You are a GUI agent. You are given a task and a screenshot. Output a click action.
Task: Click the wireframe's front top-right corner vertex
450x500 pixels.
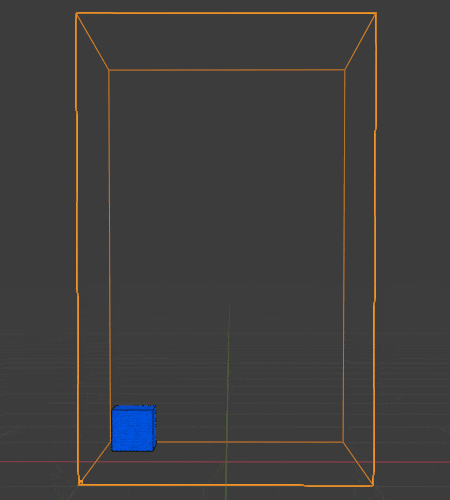376,14
